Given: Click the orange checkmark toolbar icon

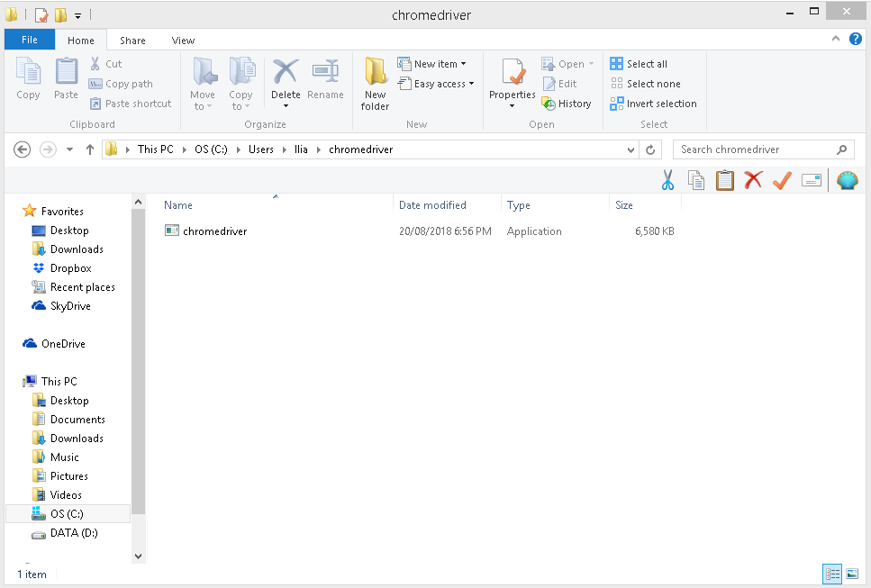Looking at the screenshot, I should [782, 180].
